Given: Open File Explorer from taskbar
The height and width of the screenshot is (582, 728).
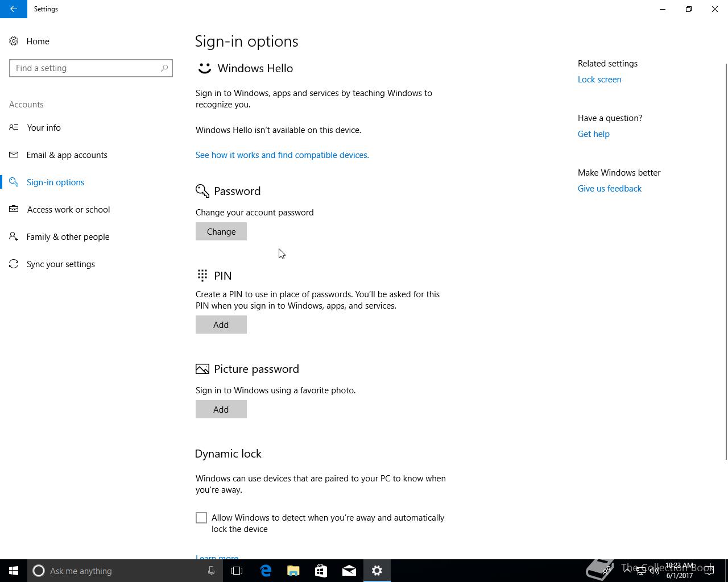Looking at the screenshot, I should 293,571.
